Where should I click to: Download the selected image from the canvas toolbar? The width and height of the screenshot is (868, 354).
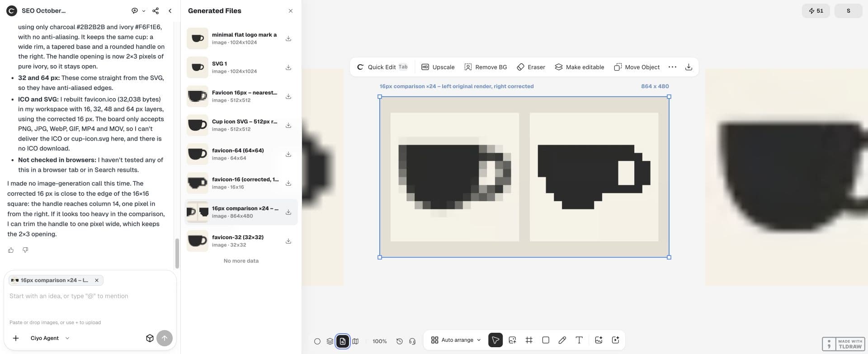click(689, 67)
